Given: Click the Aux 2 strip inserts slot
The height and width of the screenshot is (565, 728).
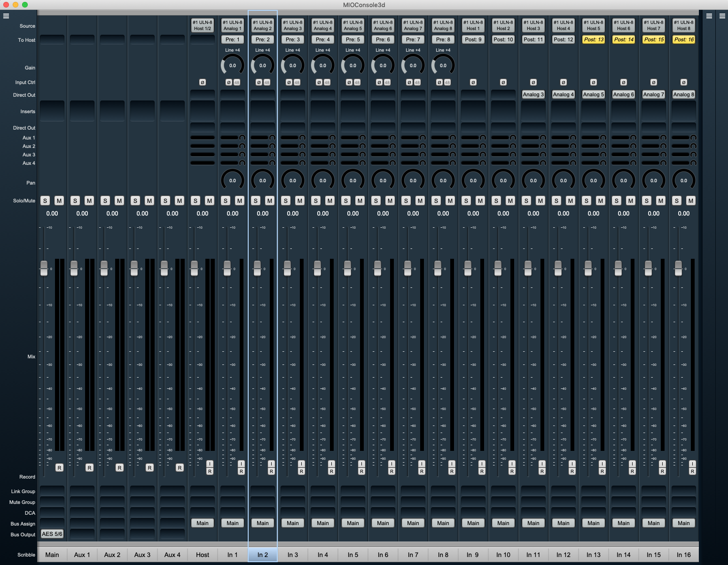Looking at the screenshot, I should coord(112,111).
